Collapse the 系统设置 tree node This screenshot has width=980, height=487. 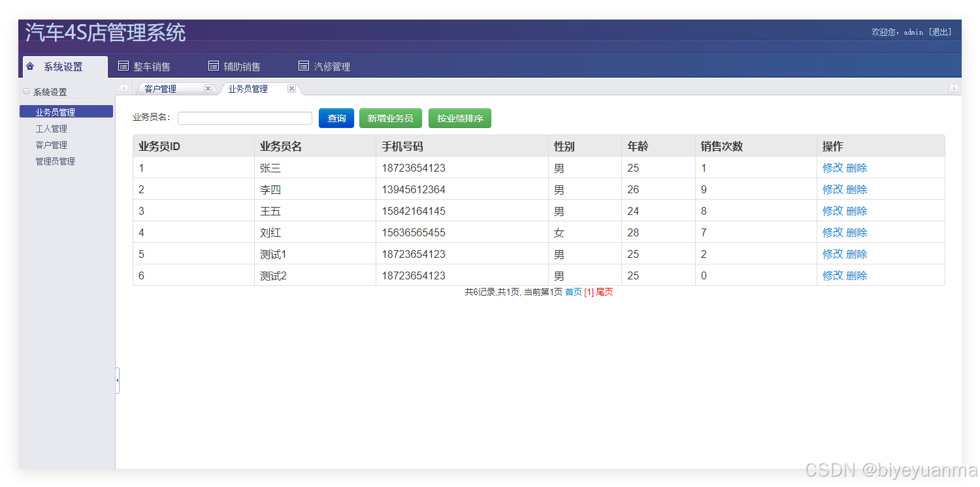[x=27, y=91]
